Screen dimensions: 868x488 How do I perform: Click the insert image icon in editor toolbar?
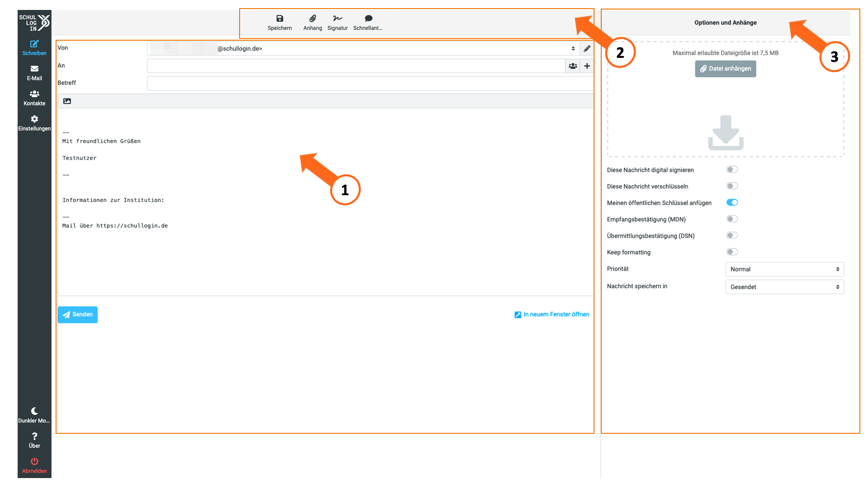point(67,101)
